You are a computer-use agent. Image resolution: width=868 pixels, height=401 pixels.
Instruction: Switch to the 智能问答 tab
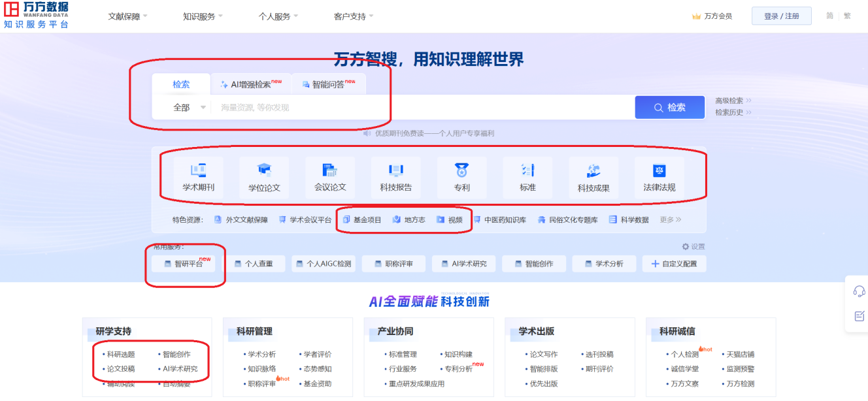(328, 84)
